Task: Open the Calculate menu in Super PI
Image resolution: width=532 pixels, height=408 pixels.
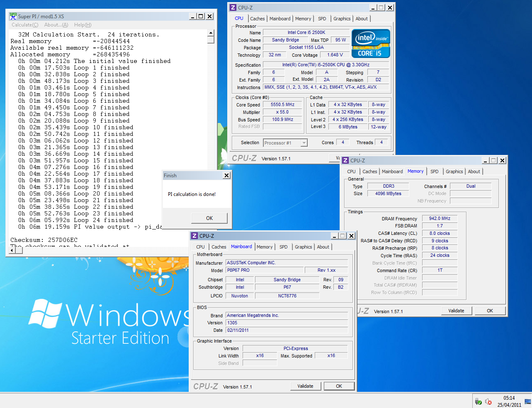Action: point(25,25)
